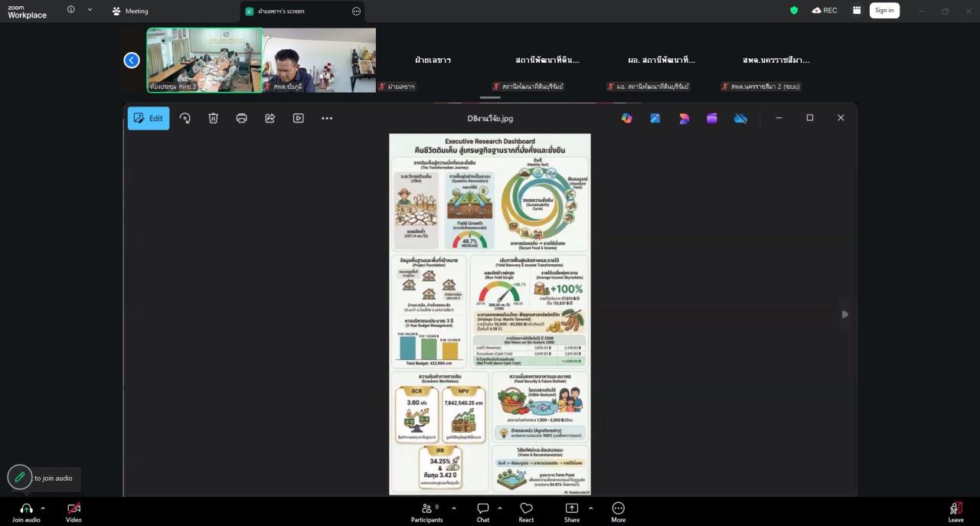Click the green encryption shield icon
The image size is (980, 526).
[794, 11]
